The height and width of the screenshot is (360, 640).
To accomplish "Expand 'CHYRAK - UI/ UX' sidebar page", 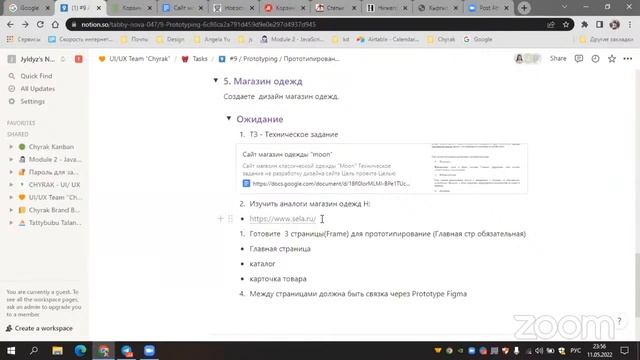I will click(x=11, y=184).
